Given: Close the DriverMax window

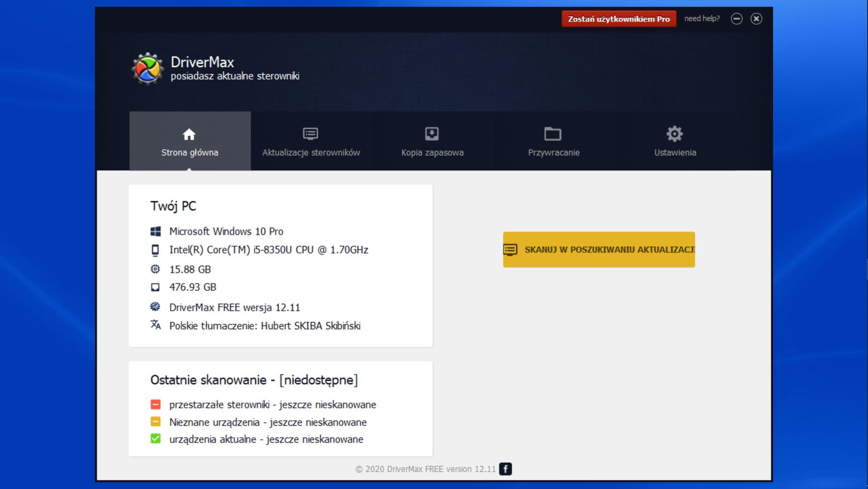Looking at the screenshot, I should [x=756, y=19].
